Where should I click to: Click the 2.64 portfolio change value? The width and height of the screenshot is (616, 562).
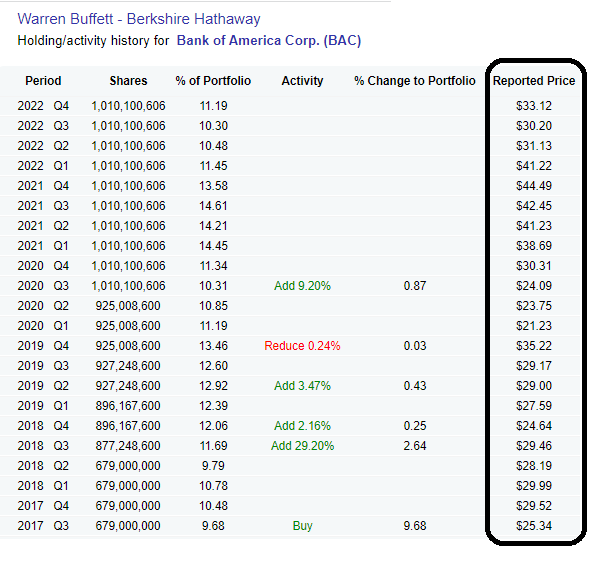click(414, 446)
